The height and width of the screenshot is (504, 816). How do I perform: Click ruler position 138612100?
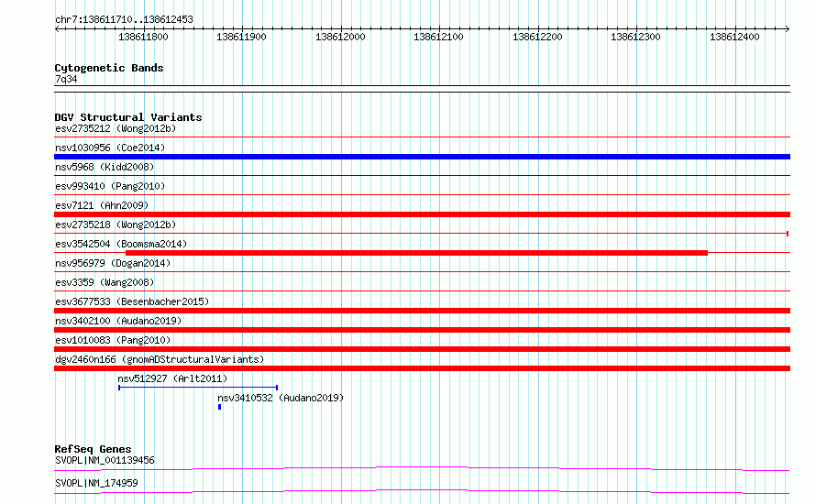438,37
